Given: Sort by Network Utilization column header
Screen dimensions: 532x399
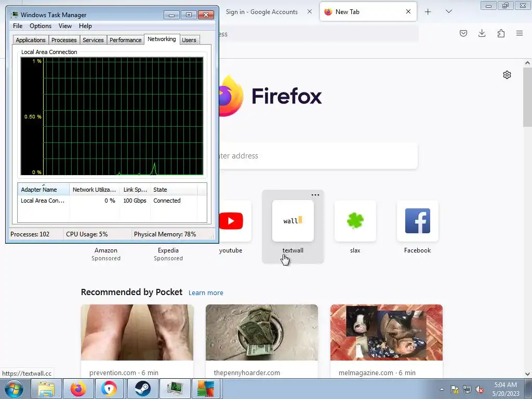Looking at the screenshot, I should [x=94, y=189].
